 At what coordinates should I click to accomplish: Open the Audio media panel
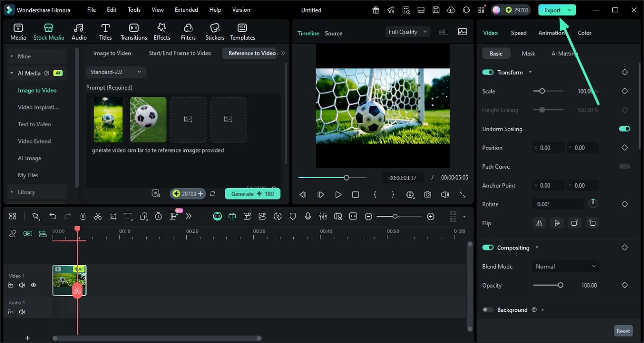(x=79, y=31)
